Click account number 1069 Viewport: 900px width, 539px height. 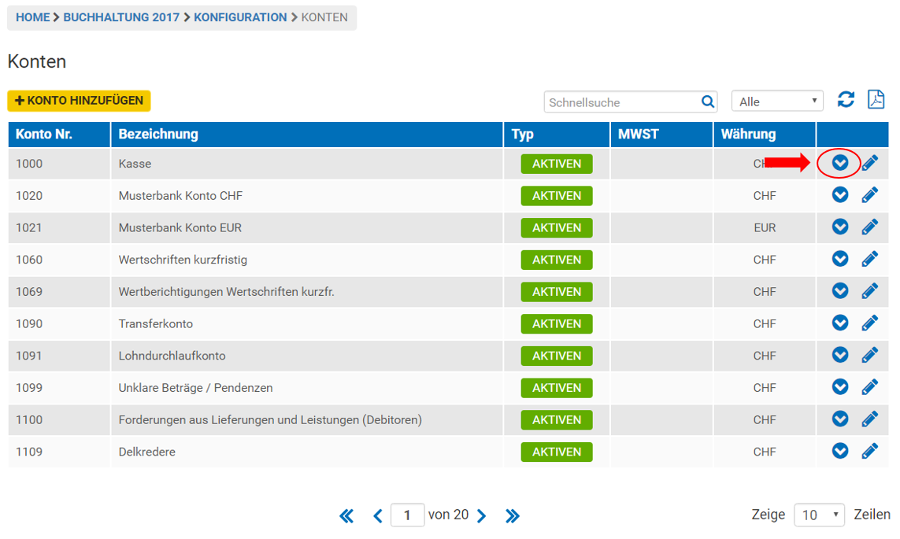tap(29, 292)
